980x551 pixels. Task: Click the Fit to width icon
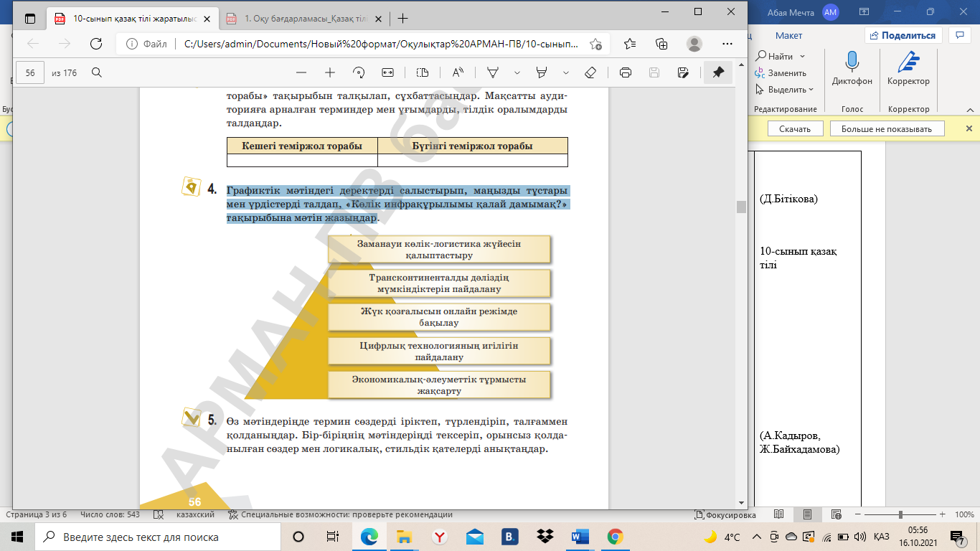coord(388,72)
